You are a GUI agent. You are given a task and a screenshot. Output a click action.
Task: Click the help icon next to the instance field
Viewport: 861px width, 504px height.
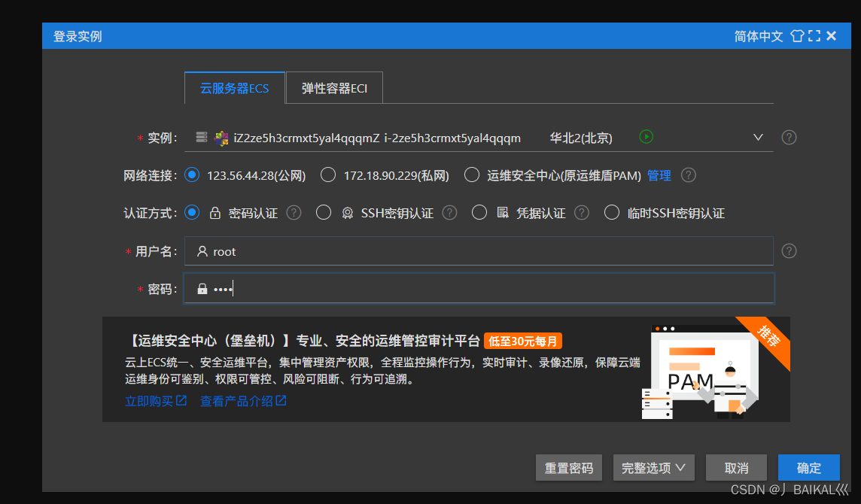(x=789, y=137)
